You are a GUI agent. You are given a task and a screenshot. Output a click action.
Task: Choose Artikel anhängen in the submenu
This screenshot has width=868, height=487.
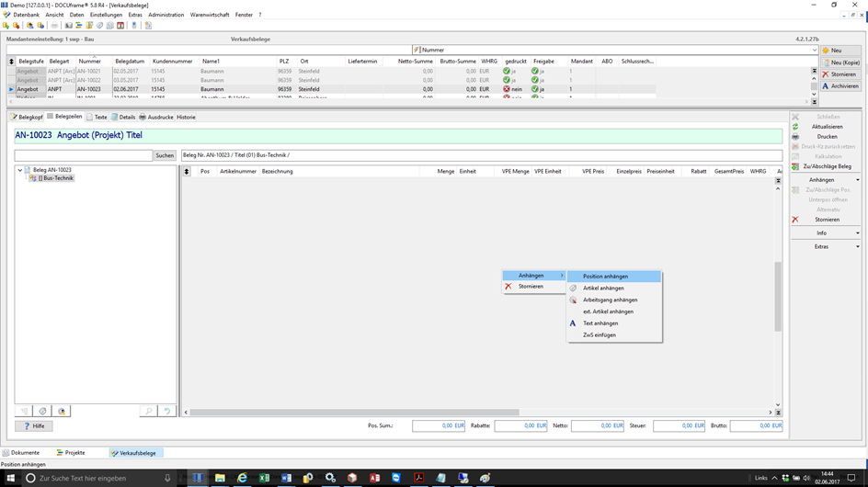[x=614, y=288]
